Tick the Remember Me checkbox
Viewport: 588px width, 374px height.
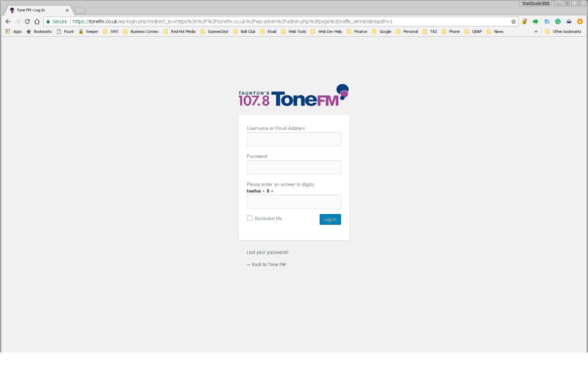[250, 218]
